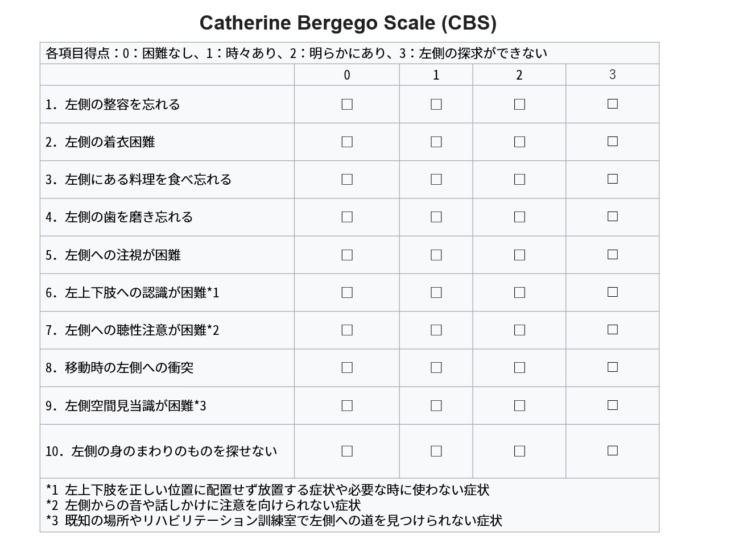This screenshot has width=731, height=560.
Task: Check score 2 for item 7 左側への聴性注意が困難
Action: coord(519,330)
